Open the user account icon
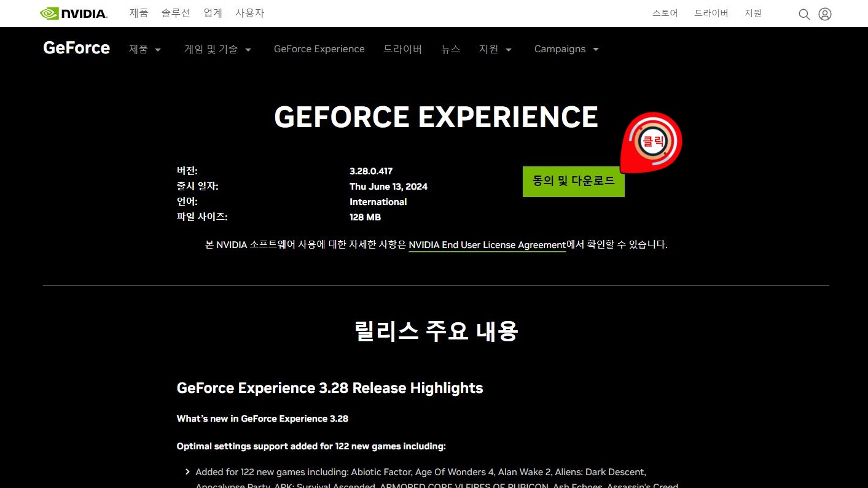The image size is (868, 488). click(825, 14)
